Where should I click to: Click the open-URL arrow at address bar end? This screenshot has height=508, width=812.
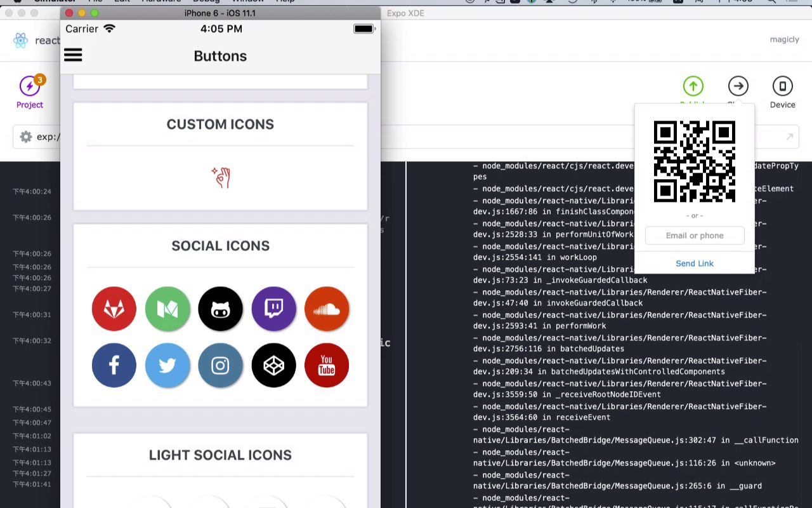coord(790,137)
